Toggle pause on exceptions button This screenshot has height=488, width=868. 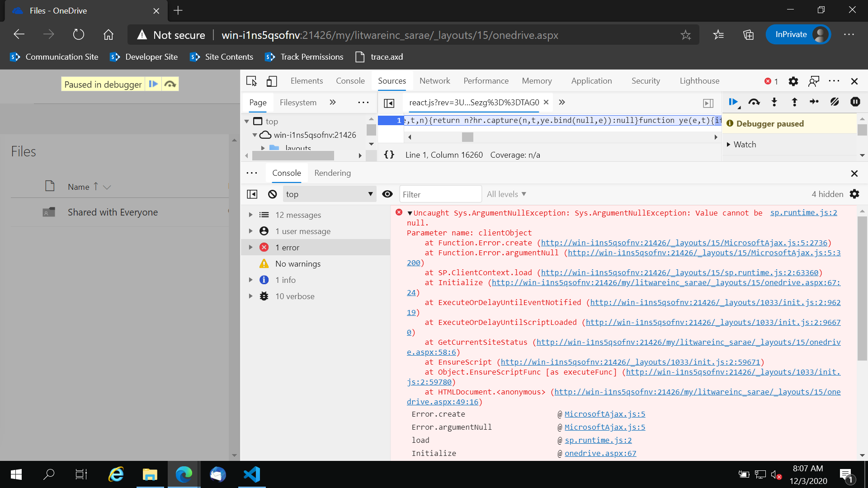855,102
